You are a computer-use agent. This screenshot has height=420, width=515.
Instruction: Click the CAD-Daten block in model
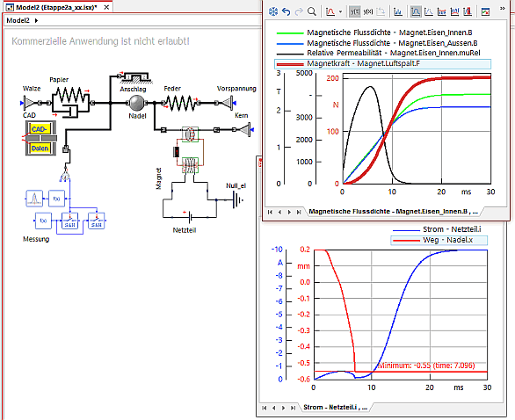point(40,138)
